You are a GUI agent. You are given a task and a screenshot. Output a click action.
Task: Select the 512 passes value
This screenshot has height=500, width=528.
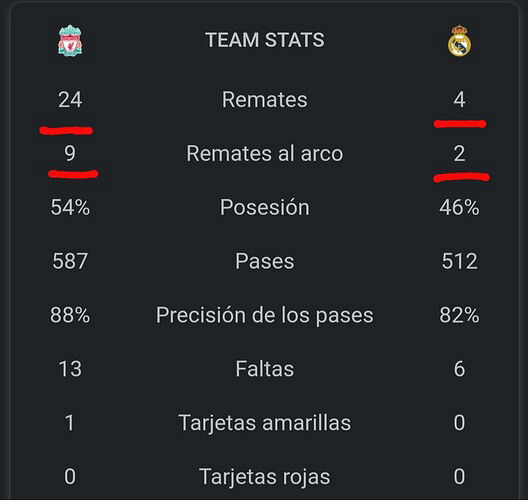pyautogui.click(x=459, y=261)
